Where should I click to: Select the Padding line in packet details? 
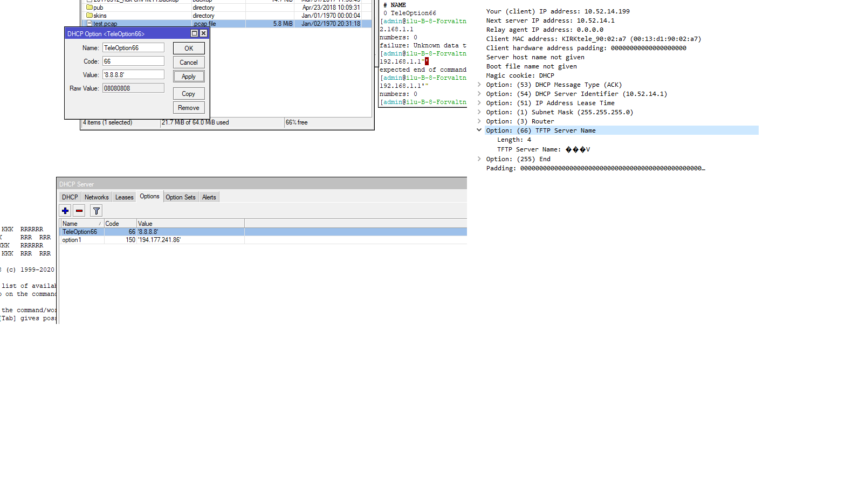click(596, 168)
